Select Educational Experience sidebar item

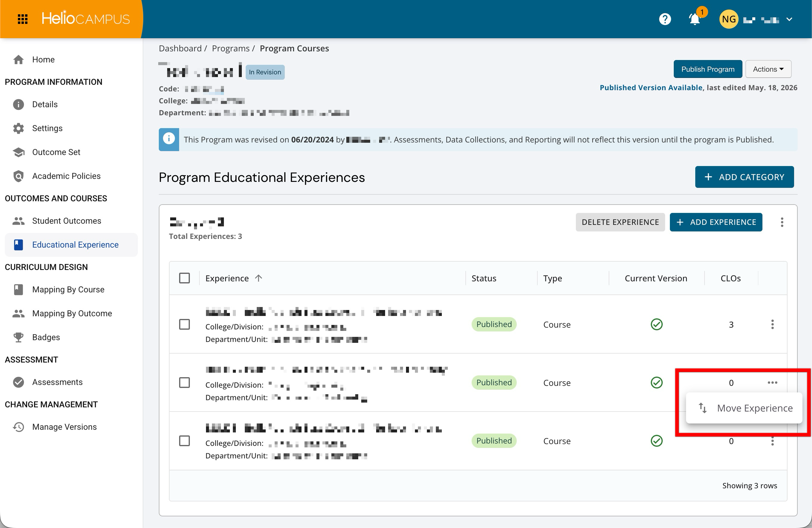click(x=71, y=245)
